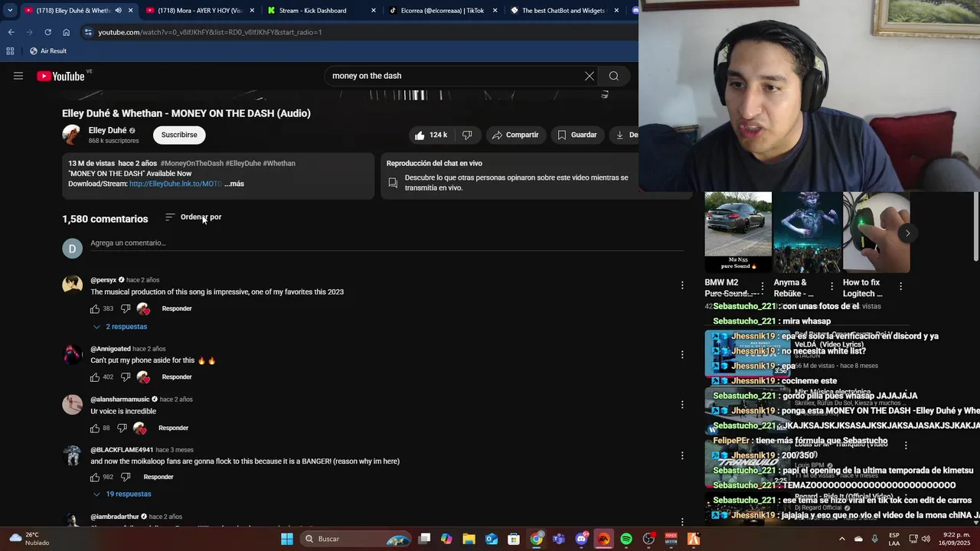Save video with Guardar button
Viewport: 980px width, 551px height.
click(577, 135)
